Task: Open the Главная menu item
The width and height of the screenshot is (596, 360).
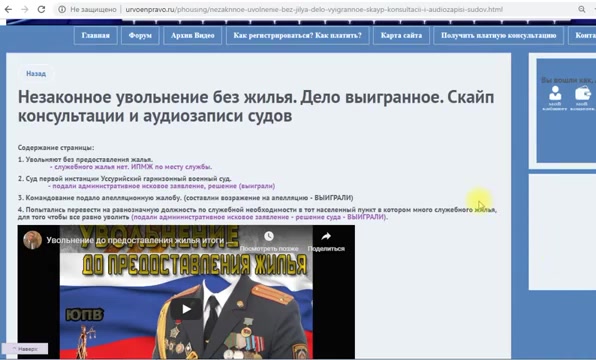Action: point(95,35)
